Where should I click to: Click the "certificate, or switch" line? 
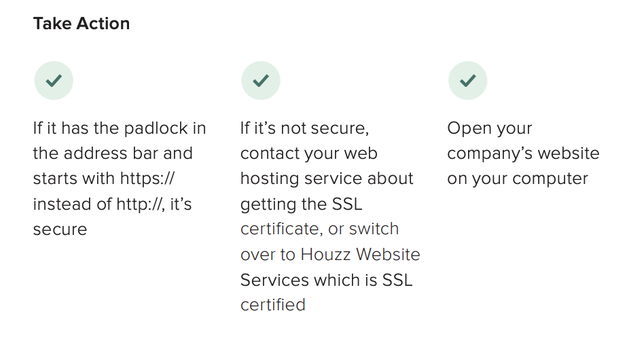319,229
